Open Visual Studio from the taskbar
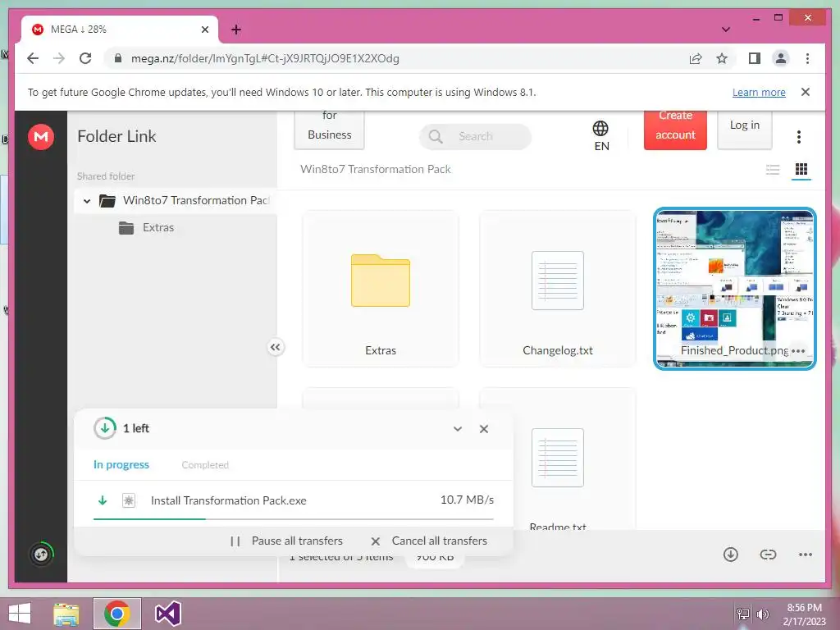Screen dimensions: 840x630 click(167, 614)
